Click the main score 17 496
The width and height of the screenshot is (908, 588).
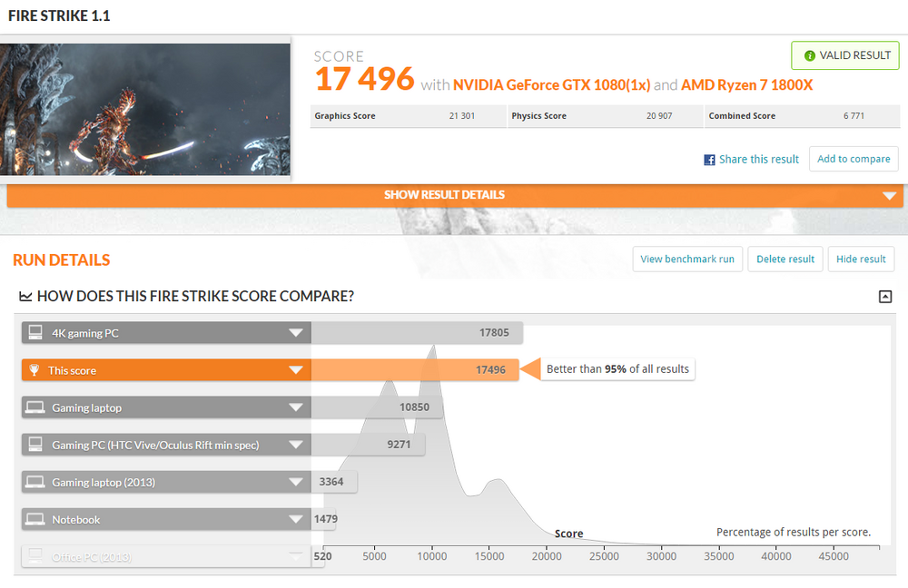pyautogui.click(x=364, y=79)
